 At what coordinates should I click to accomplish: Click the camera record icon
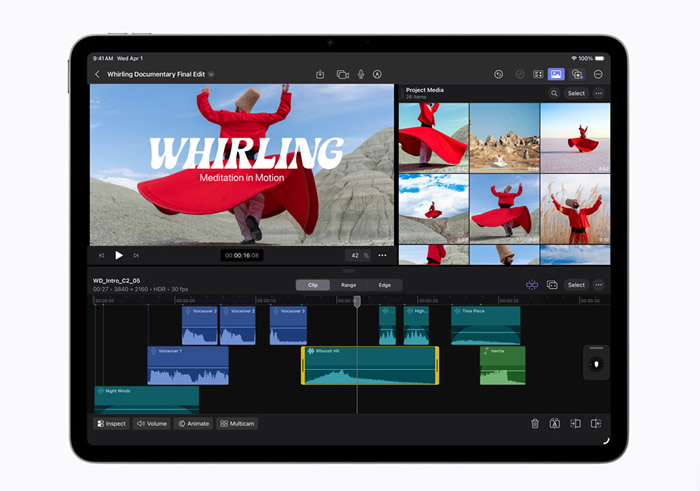pos(342,74)
